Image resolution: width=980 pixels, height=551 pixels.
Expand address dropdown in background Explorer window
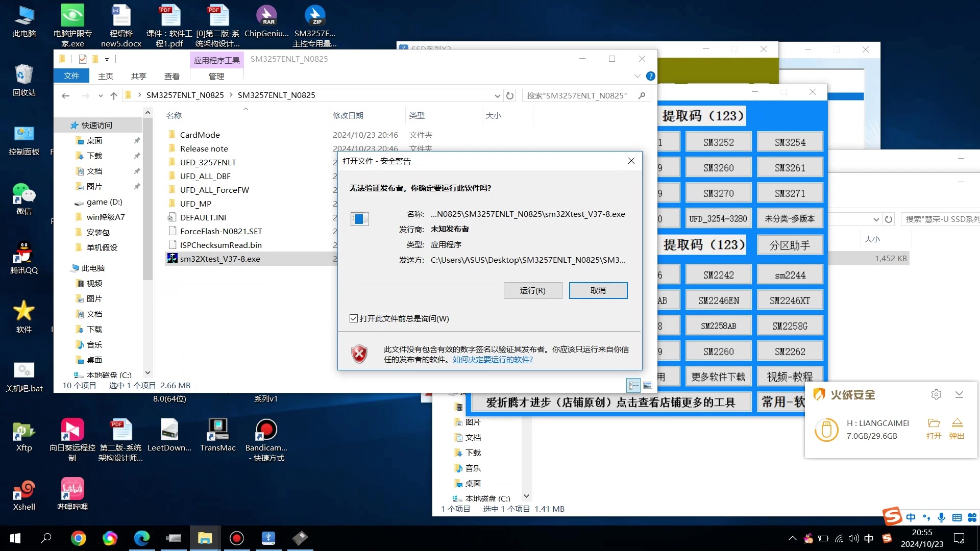click(876, 219)
